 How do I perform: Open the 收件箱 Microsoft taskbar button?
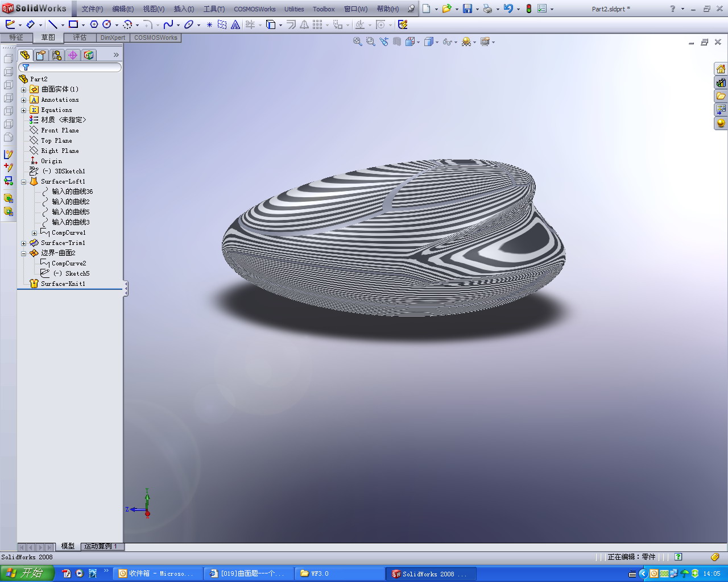click(x=158, y=573)
